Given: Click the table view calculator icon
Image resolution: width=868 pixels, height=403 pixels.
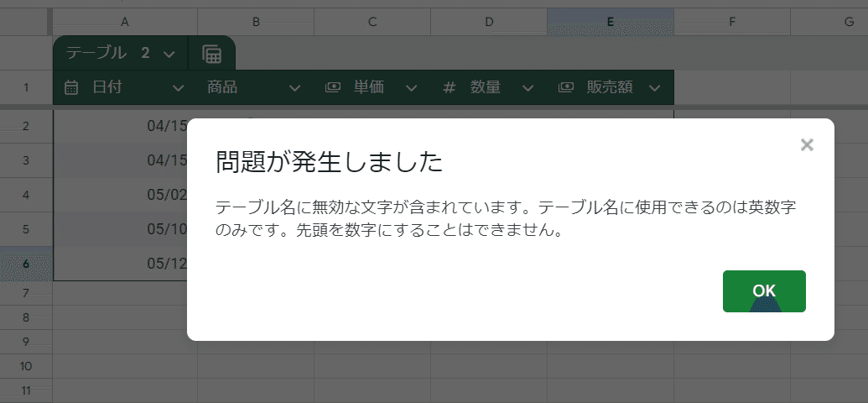Looking at the screenshot, I should click(212, 54).
